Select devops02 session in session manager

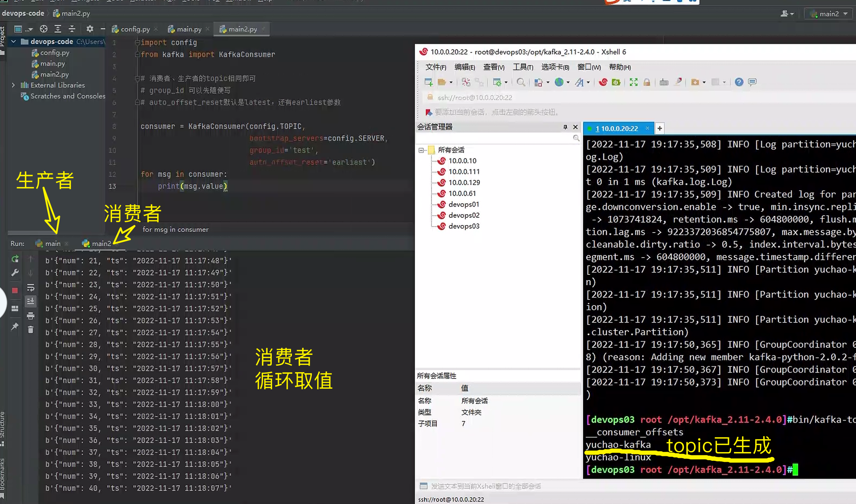(463, 215)
